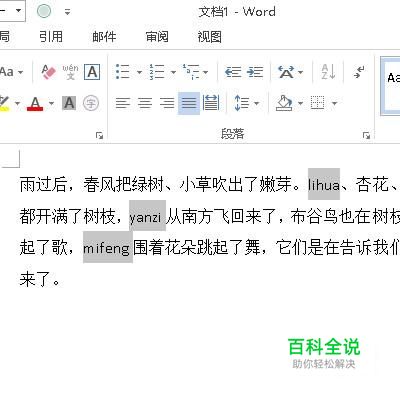Toggle show paragraph marks
The height and width of the screenshot is (400, 400).
359,72
